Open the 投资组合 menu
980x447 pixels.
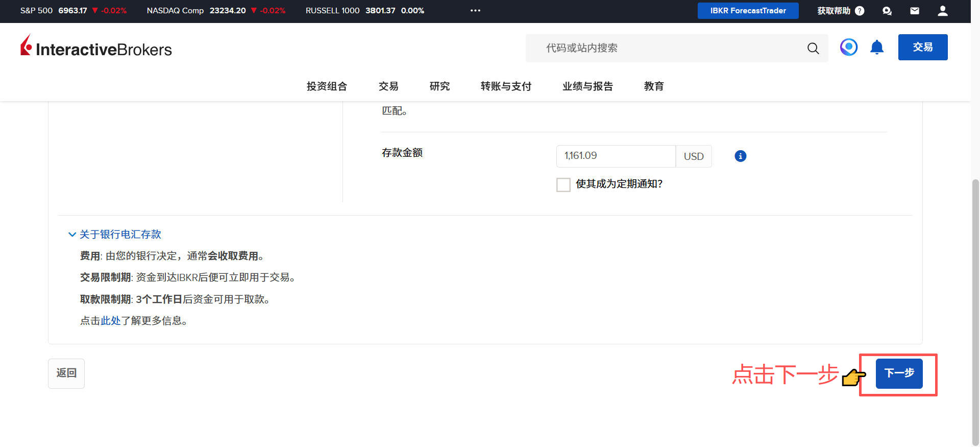point(327,86)
